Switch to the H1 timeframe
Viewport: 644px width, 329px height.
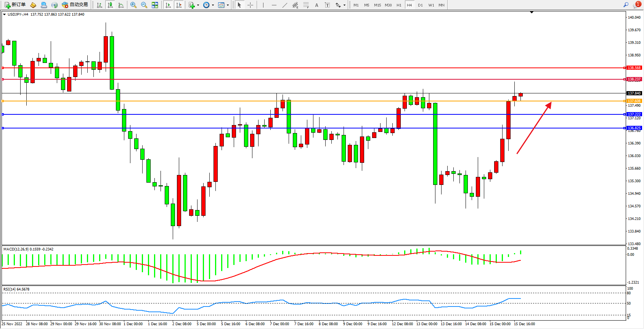(399, 5)
